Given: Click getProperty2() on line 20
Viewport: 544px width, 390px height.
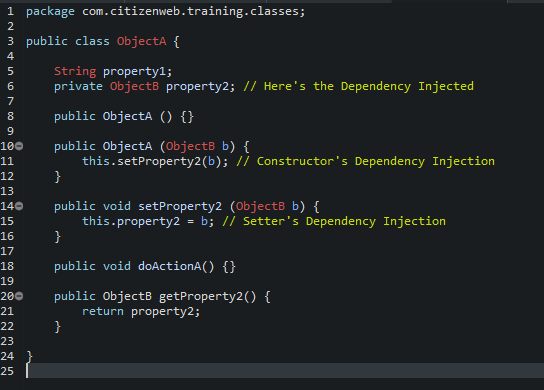Looking at the screenshot, I should pos(207,297).
